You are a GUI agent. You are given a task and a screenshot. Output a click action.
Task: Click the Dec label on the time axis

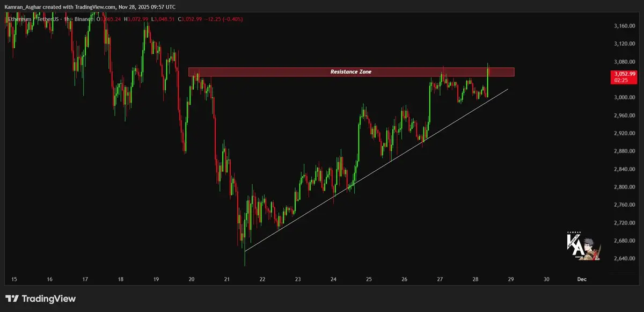click(x=581, y=279)
